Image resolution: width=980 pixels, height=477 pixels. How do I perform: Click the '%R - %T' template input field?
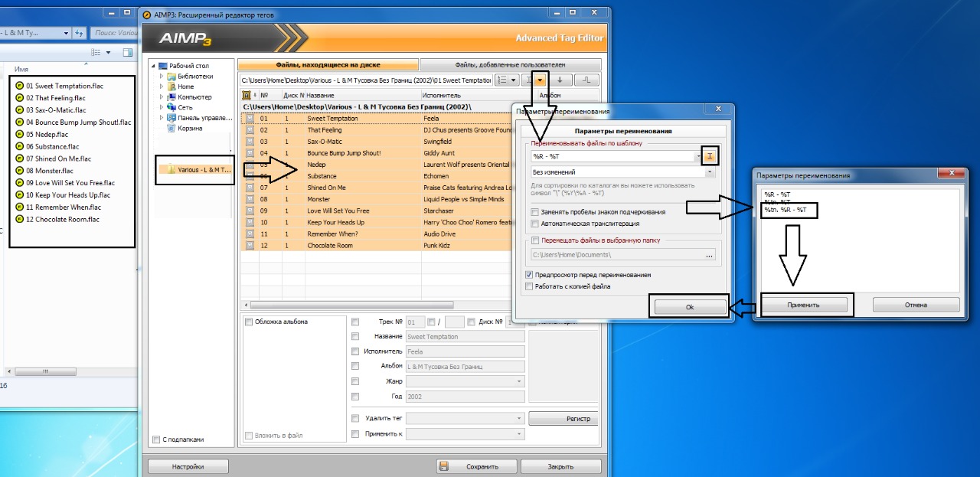(614, 156)
